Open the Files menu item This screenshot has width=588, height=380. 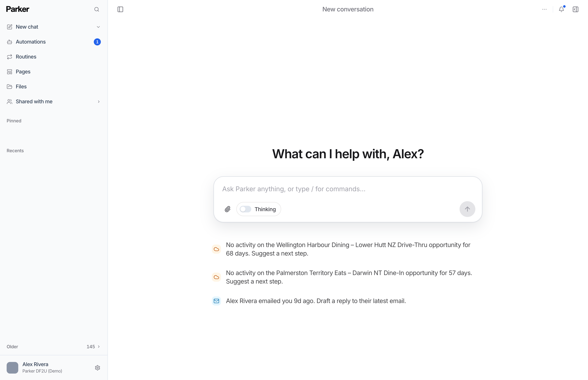(x=54, y=87)
